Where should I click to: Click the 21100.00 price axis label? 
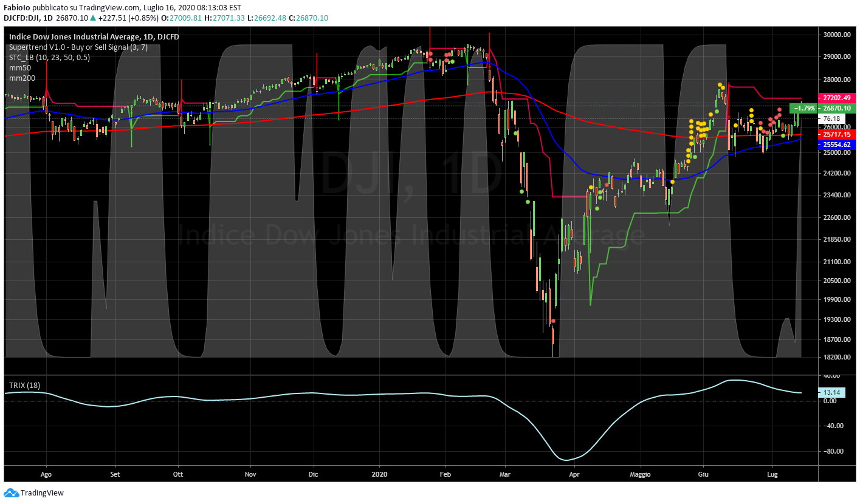coord(836,262)
